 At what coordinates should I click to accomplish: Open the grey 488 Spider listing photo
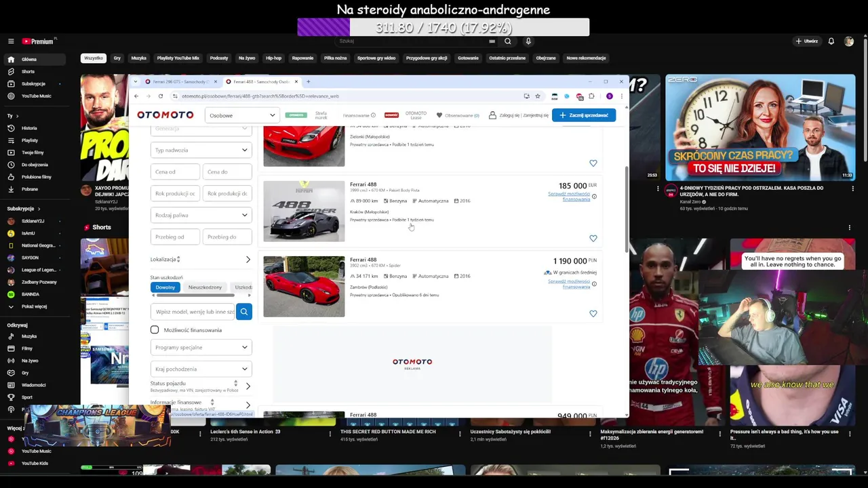pos(304,211)
